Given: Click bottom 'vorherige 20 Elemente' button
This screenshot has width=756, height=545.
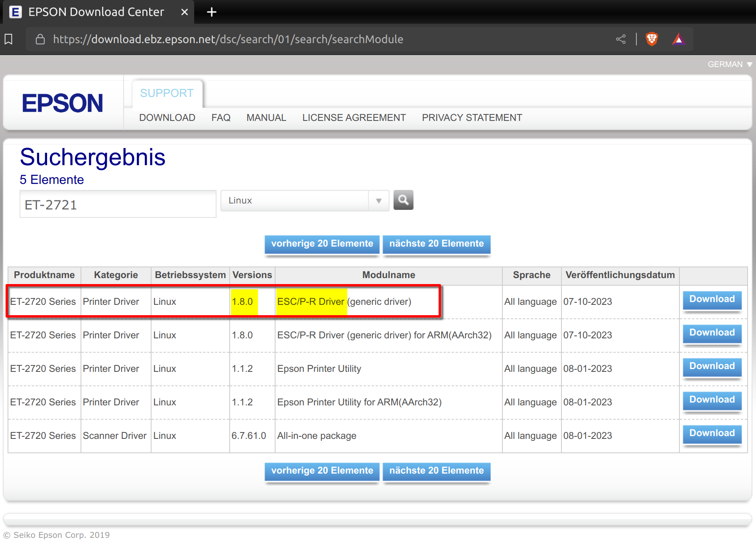Looking at the screenshot, I should pos(322,471).
